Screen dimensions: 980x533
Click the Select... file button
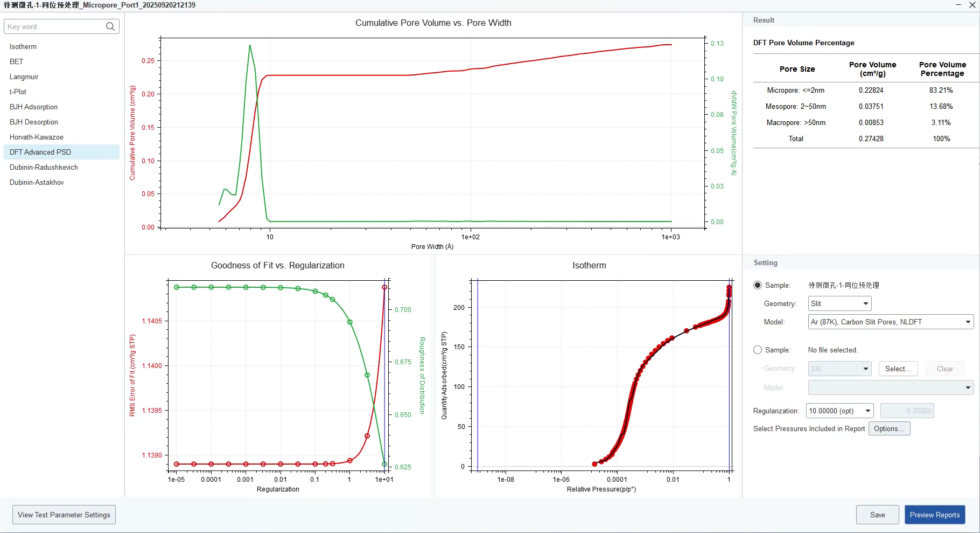898,369
